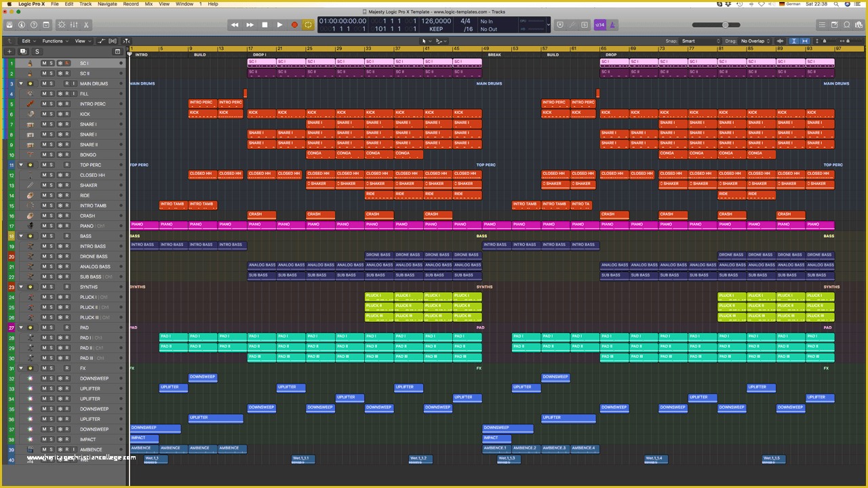This screenshot has height=488, width=868.
Task: Open Quick Help with the question mark icon
Action: tap(34, 25)
